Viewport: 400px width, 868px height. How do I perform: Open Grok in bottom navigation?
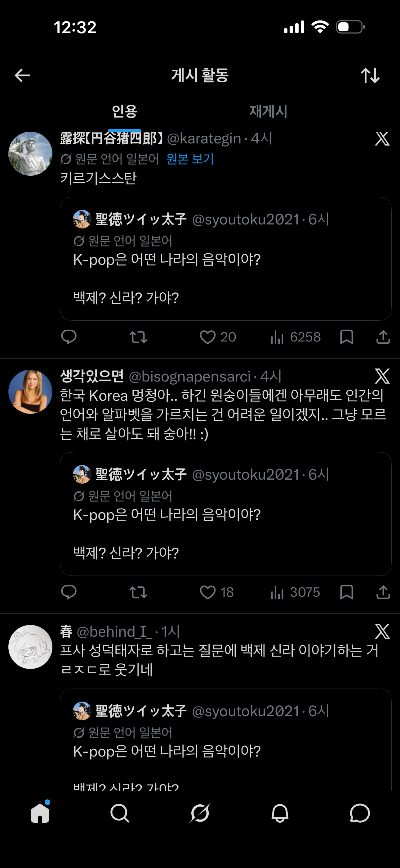(200, 813)
